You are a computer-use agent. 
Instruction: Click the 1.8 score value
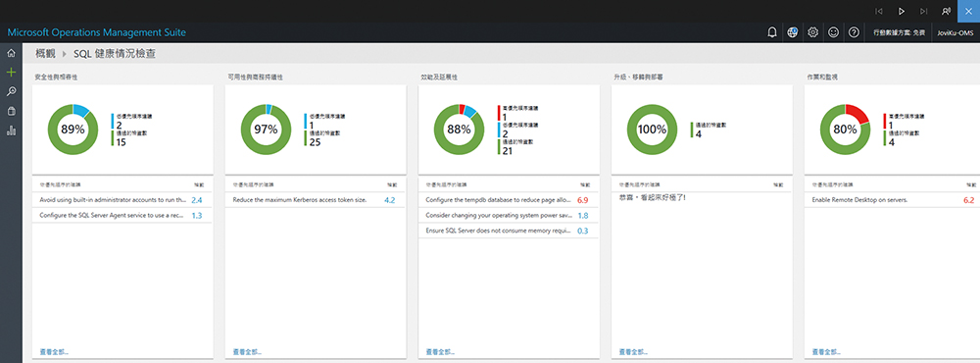[583, 216]
